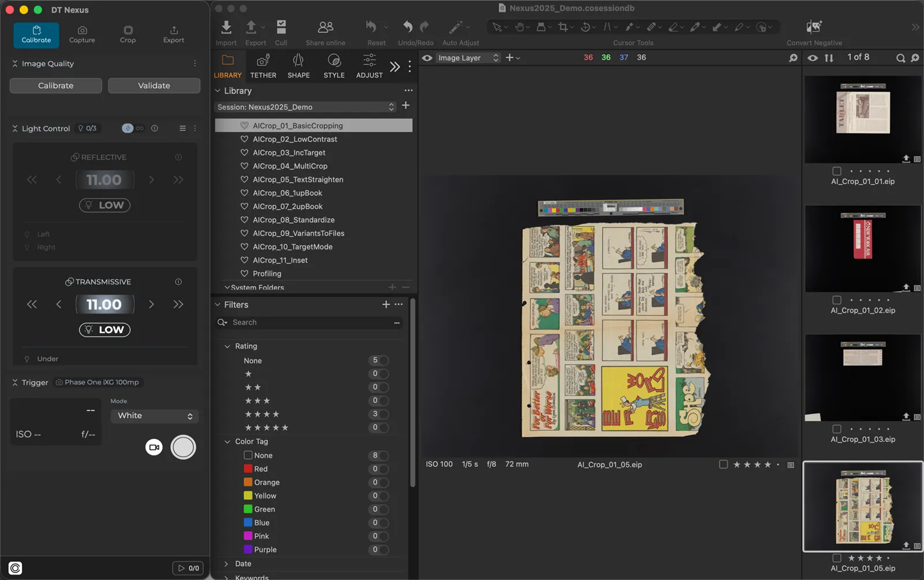Image resolution: width=924 pixels, height=580 pixels.
Task: Open the Session Nexus2025_Demo dropdown
Action: [306, 107]
